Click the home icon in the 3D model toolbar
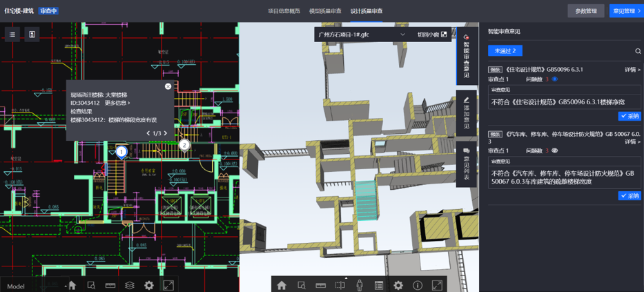Viewport: 644px width, 292px height. (x=282, y=285)
